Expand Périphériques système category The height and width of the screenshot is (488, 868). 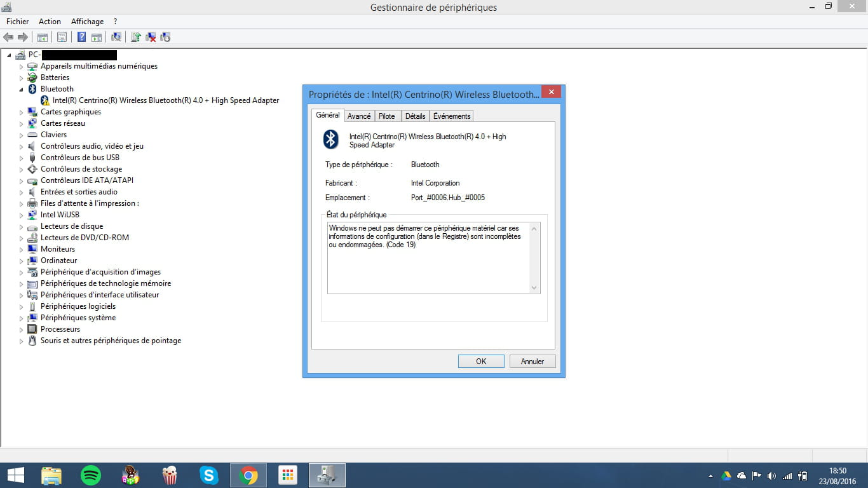coord(21,318)
